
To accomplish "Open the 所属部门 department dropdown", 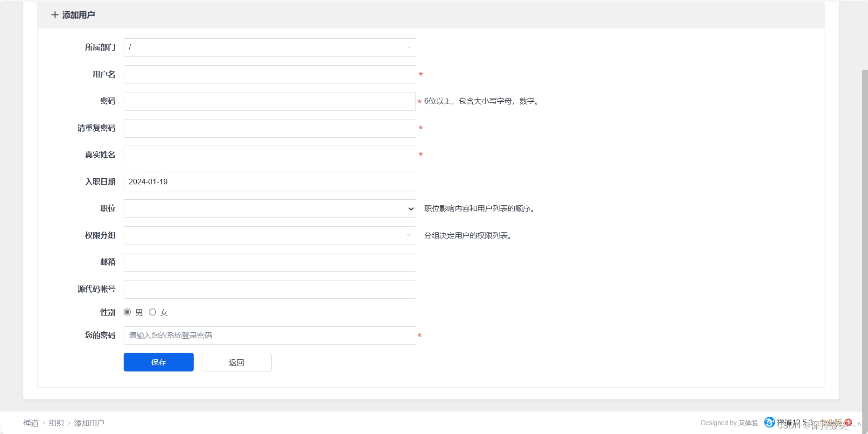I will coord(270,48).
